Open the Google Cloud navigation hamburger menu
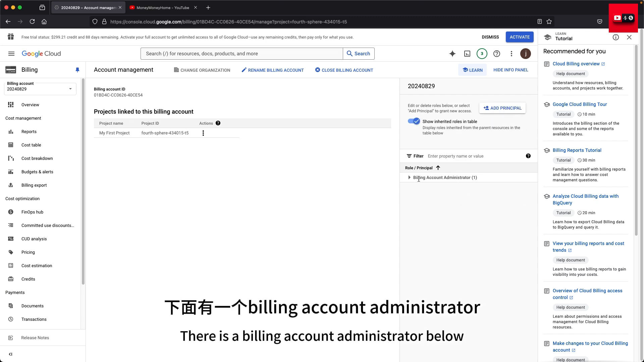This screenshot has width=644, height=362. point(11,54)
